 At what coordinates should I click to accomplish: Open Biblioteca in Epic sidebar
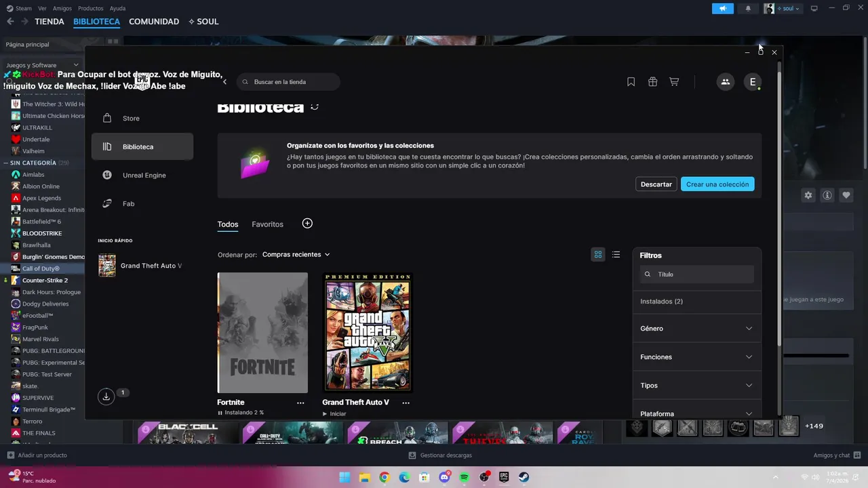pyautogui.click(x=142, y=147)
